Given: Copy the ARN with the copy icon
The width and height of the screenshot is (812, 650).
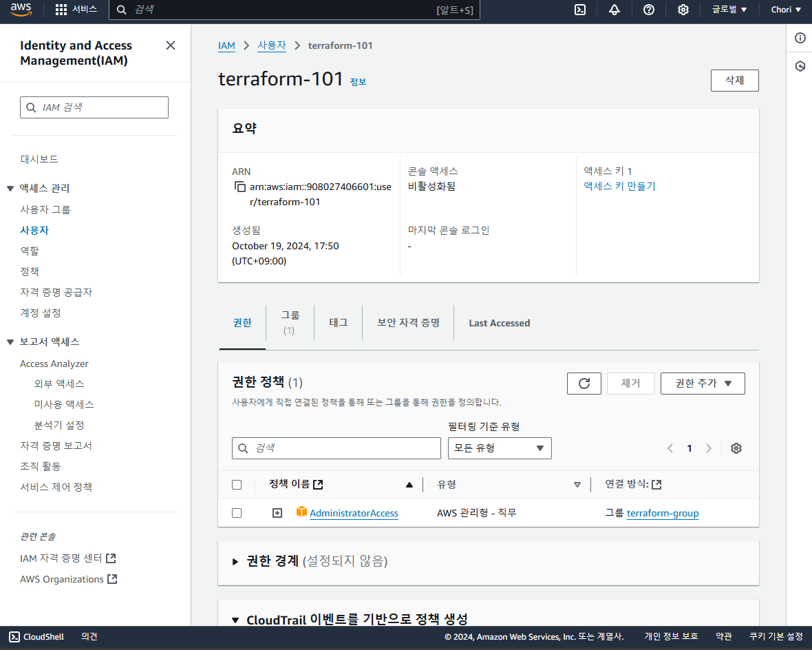Looking at the screenshot, I should (239, 187).
